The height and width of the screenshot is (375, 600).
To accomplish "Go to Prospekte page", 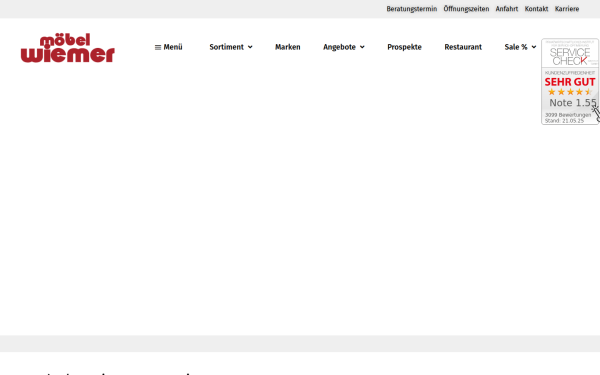I will click(x=404, y=47).
